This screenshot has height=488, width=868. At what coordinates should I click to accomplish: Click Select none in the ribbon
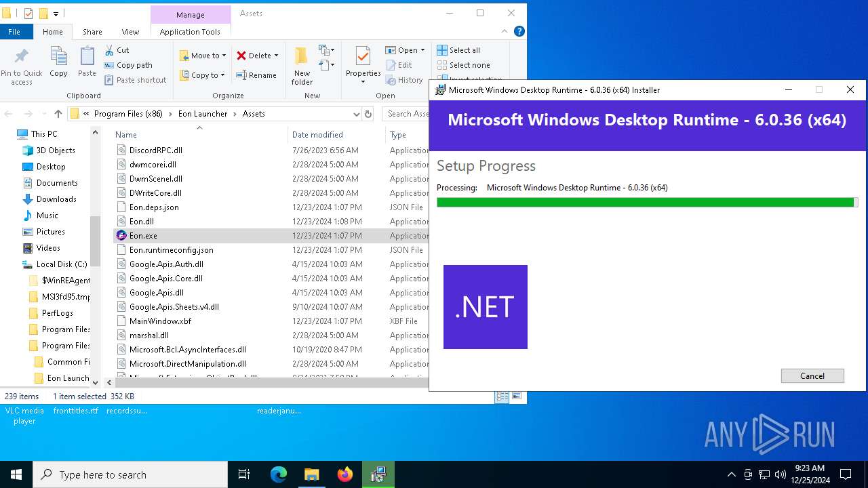pyautogui.click(x=463, y=65)
